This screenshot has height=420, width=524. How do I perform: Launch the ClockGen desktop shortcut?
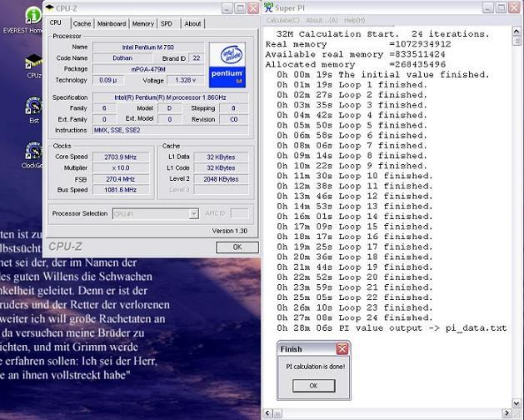(x=34, y=151)
